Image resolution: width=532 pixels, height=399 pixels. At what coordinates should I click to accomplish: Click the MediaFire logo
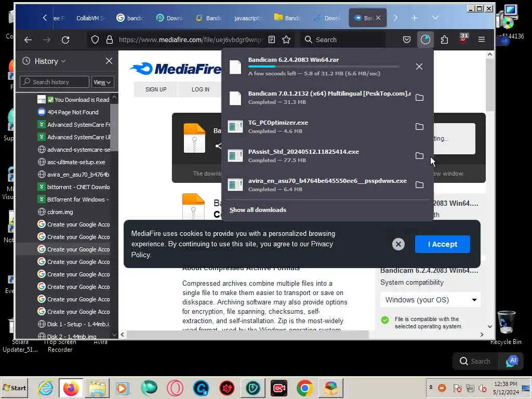click(176, 69)
